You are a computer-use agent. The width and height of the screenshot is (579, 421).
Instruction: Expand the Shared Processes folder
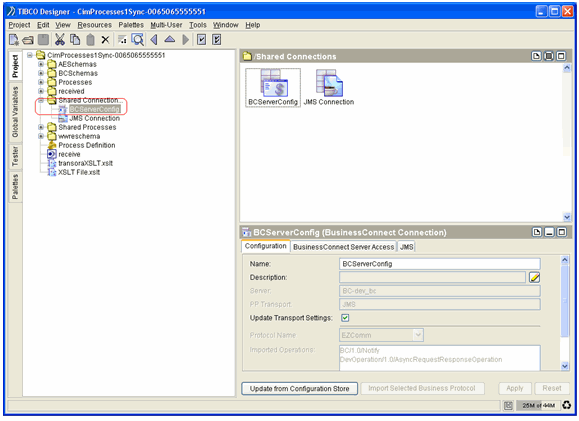click(x=41, y=127)
